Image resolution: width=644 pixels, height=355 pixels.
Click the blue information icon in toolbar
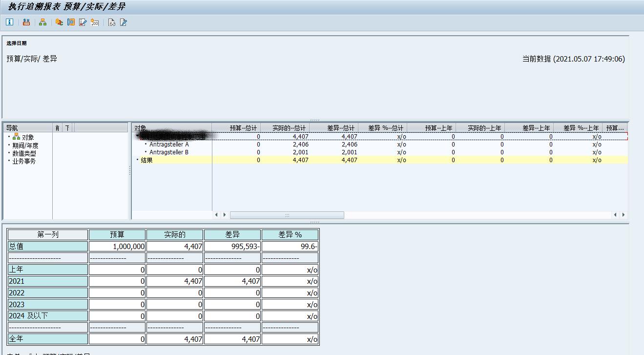(9, 22)
